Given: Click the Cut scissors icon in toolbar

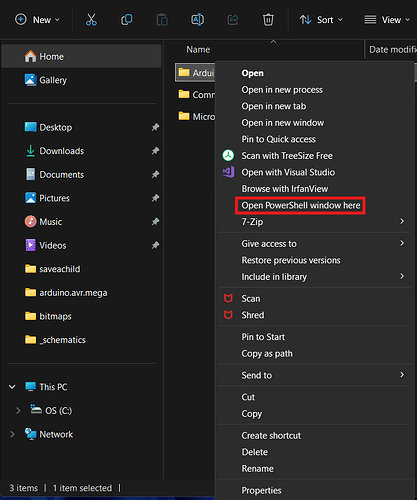Looking at the screenshot, I should 91,20.
